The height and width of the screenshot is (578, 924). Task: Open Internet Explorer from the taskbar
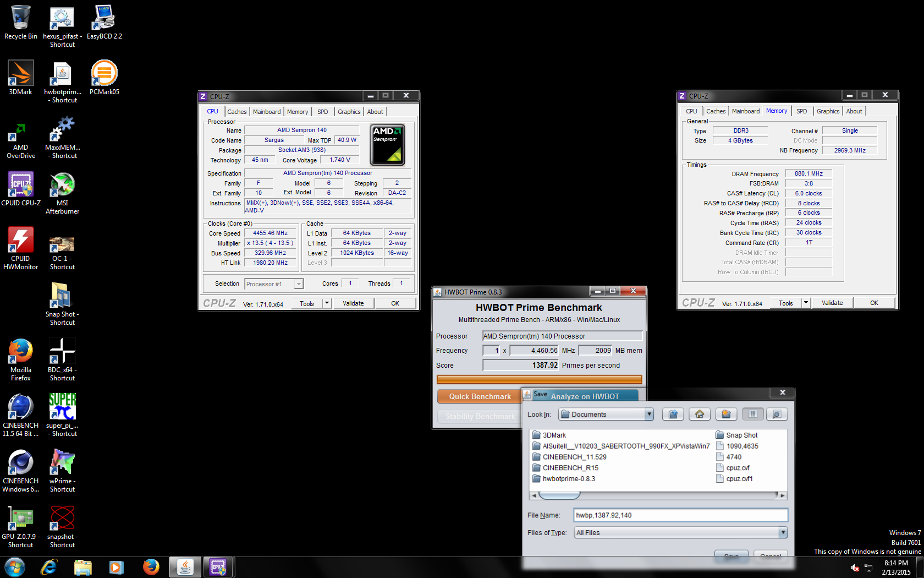pos(49,567)
